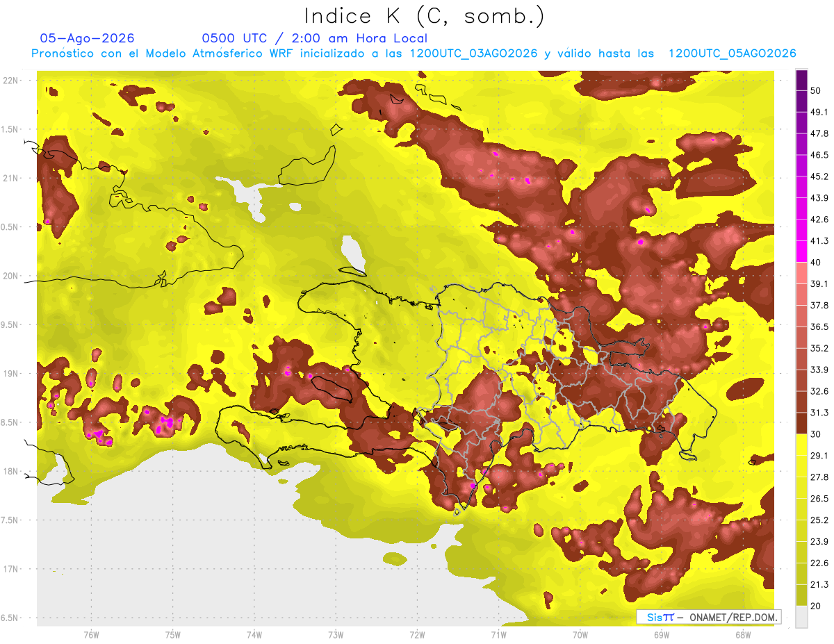The height and width of the screenshot is (644, 834).
Task: Click the '19N' latitude axis label
Action: point(11,373)
